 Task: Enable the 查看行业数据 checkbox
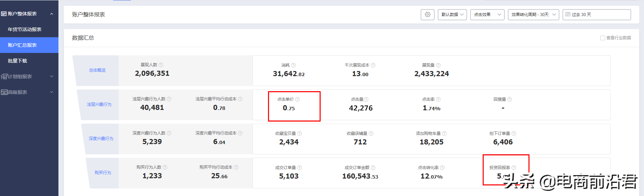pyautogui.click(x=603, y=38)
